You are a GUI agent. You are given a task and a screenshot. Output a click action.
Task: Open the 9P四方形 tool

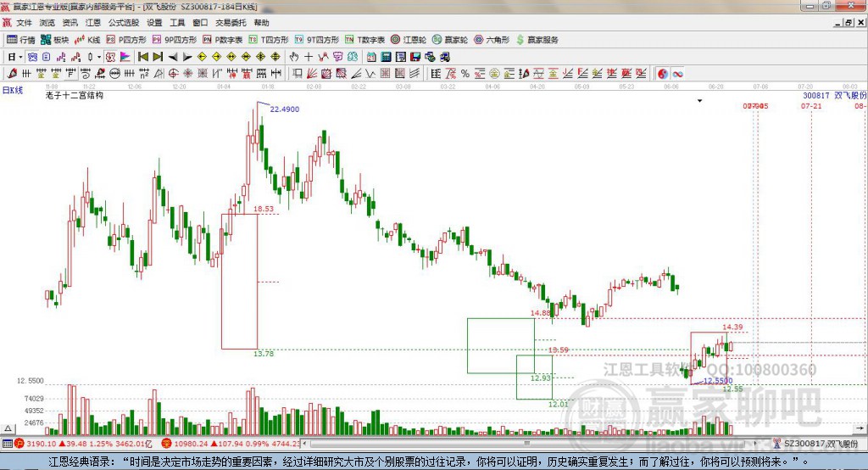pos(175,40)
